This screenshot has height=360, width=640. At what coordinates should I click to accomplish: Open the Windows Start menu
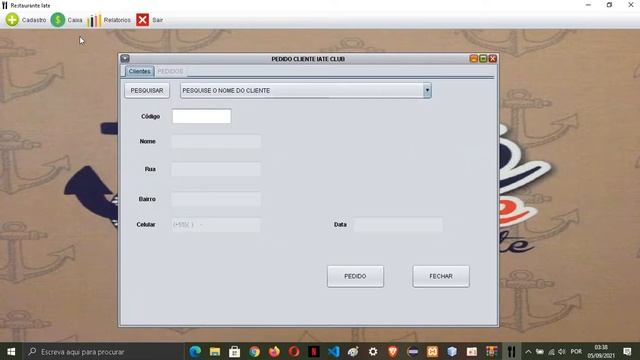coord(11,351)
